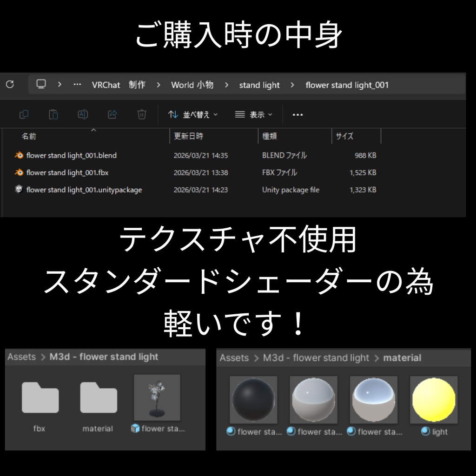Open the 表示 view dropdown

tap(254, 115)
